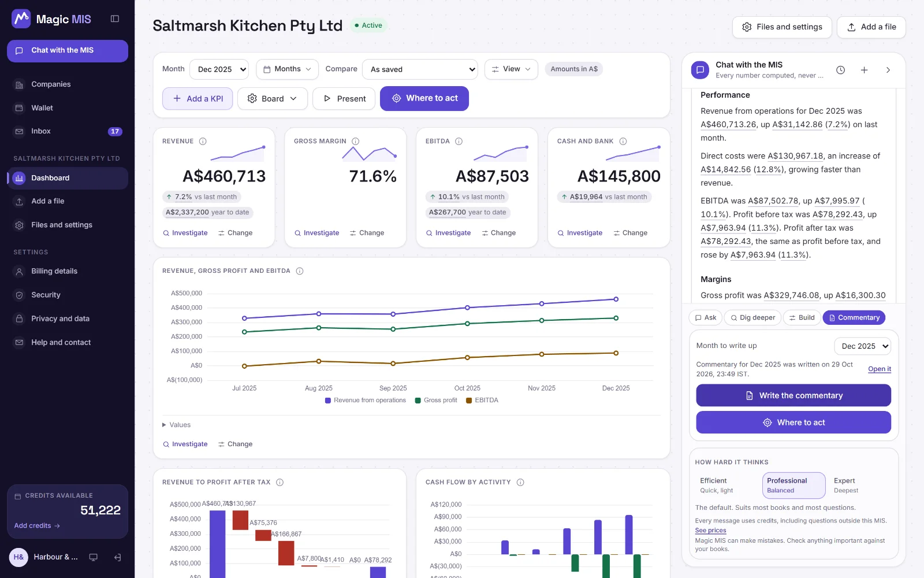Open Inbox with 17 items
This screenshot has width=924, height=578.
click(68, 131)
